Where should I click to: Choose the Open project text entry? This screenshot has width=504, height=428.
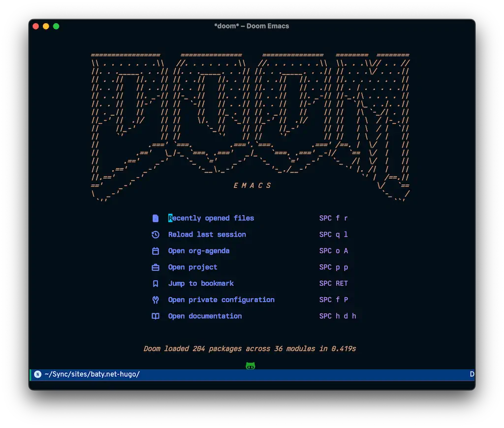[192, 267]
